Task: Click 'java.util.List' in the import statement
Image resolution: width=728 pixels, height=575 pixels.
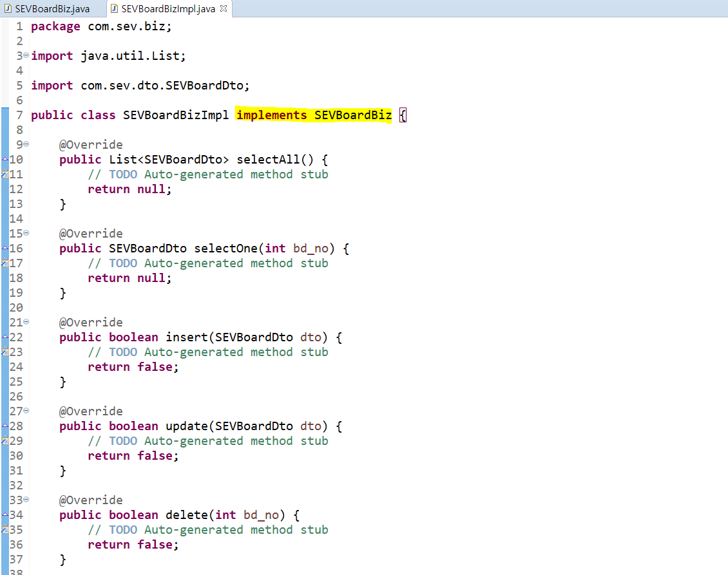Action: (130, 55)
